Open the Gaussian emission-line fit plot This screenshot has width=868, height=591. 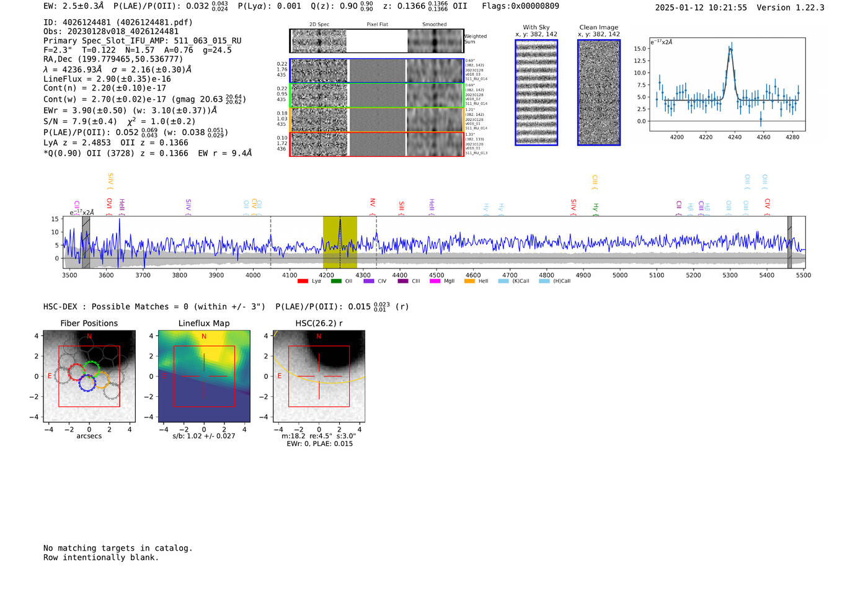[727, 84]
